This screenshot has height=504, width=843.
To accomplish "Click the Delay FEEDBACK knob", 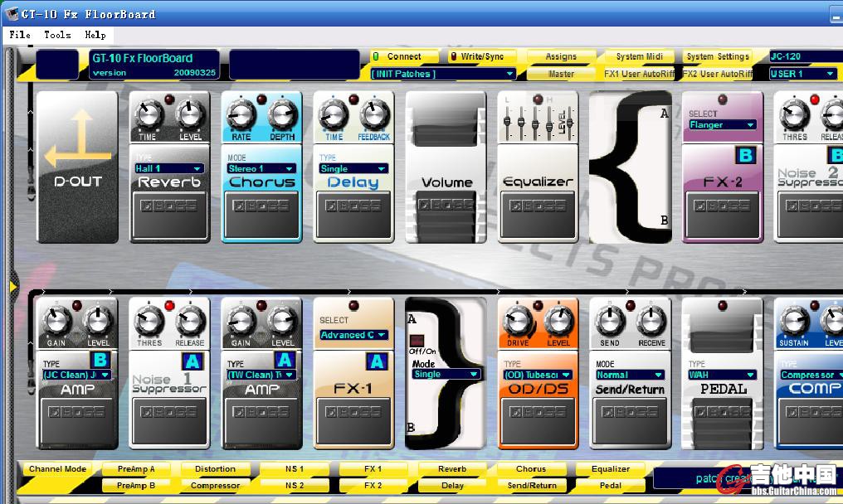I will click(374, 114).
